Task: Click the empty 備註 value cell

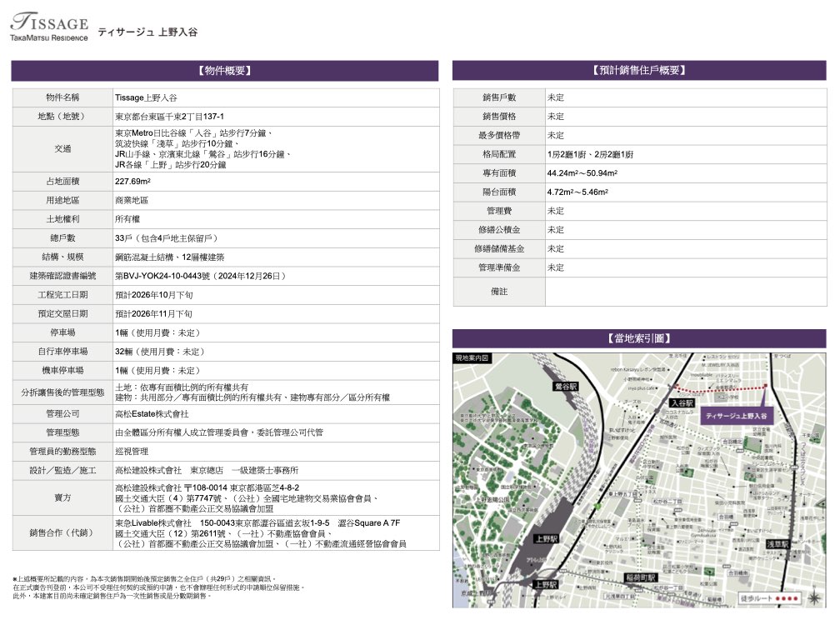Action: pos(686,292)
